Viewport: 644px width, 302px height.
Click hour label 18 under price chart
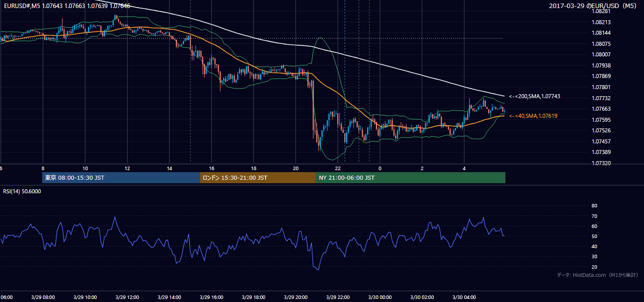click(253, 168)
